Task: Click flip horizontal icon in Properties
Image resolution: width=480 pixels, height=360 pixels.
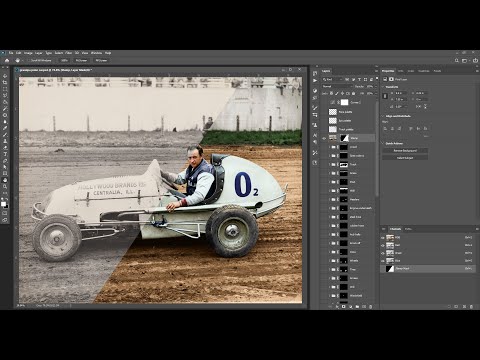Action: point(418,106)
